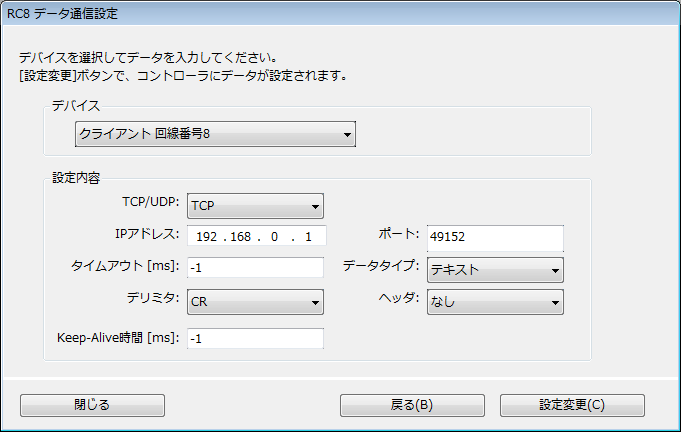The height and width of the screenshot is (432, 681).
Task: Click the ポート field containing 49152
Action: (494, 238)
